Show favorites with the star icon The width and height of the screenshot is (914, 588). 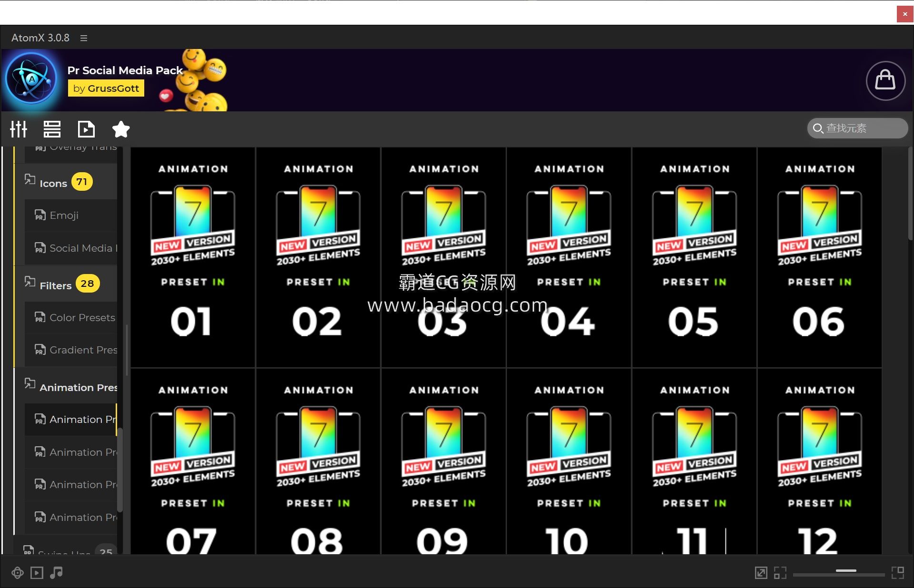pyautogui.click(x=121, y=129)
